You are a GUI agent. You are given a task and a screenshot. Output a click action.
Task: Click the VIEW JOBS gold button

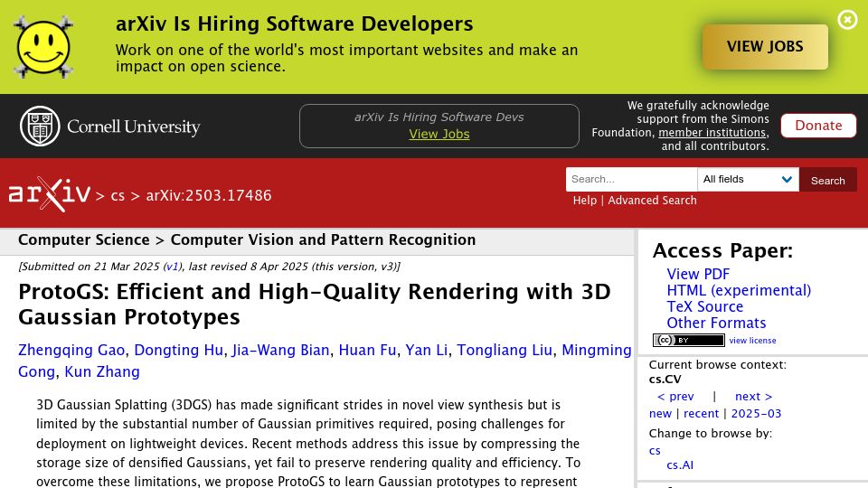coord(765,46)
